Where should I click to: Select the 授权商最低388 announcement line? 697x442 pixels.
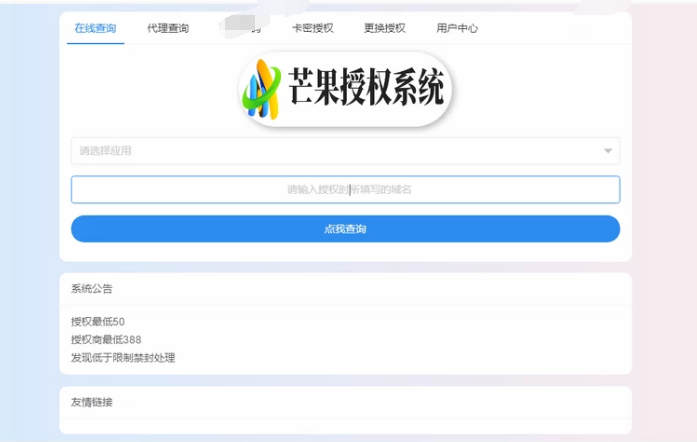point(106,339)
